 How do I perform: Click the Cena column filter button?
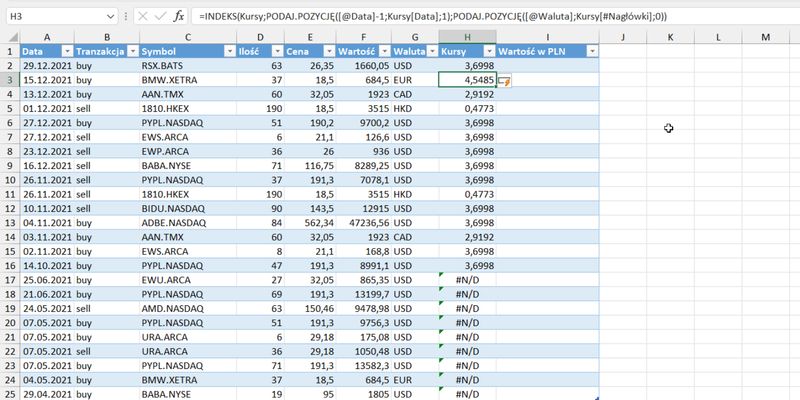[x=329, y=50]
